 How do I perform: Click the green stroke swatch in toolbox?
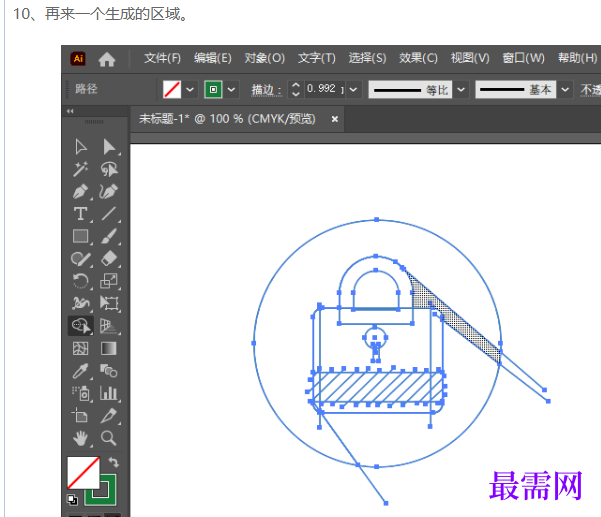[101, 490]
